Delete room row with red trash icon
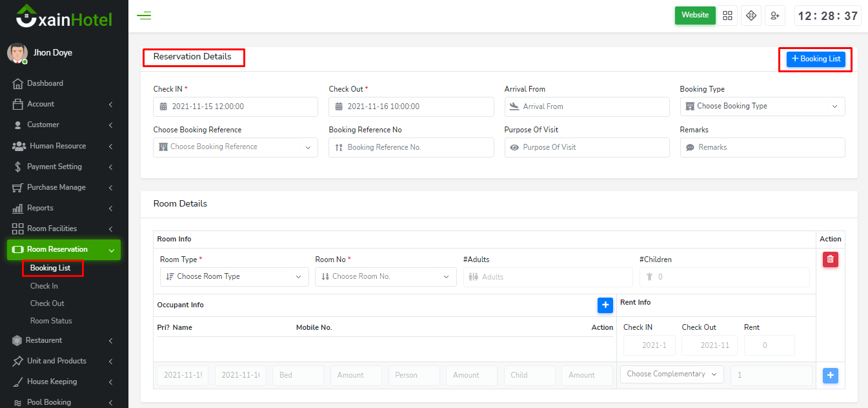The image size is (868, 408). [830, 260]
